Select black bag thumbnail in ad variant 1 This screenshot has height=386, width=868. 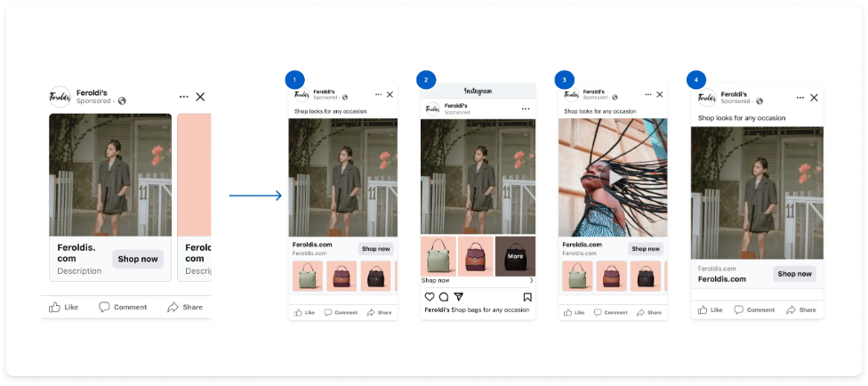376,276
